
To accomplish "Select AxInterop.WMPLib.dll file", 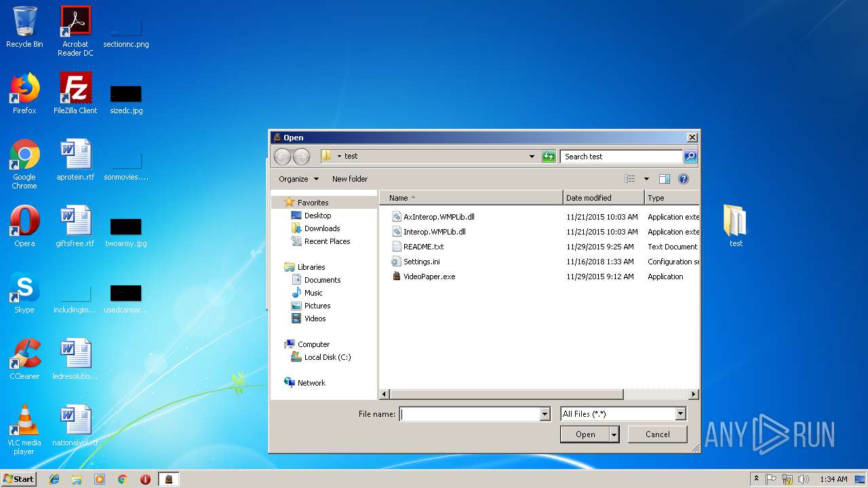I will click(439, 217).
